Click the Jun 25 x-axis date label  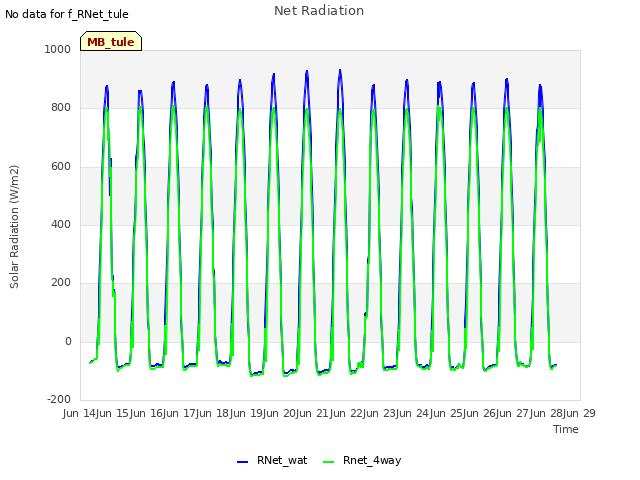point(447,413)
